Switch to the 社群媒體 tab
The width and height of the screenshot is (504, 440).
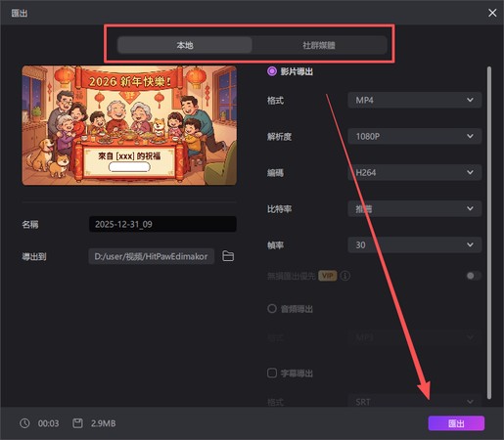pyautogui.click(x=319, y=45)
